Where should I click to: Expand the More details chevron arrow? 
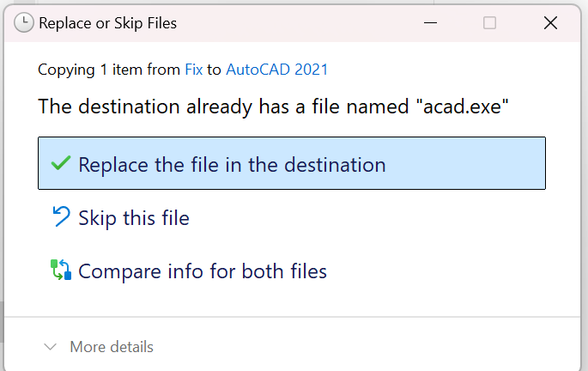click(51, 347)
